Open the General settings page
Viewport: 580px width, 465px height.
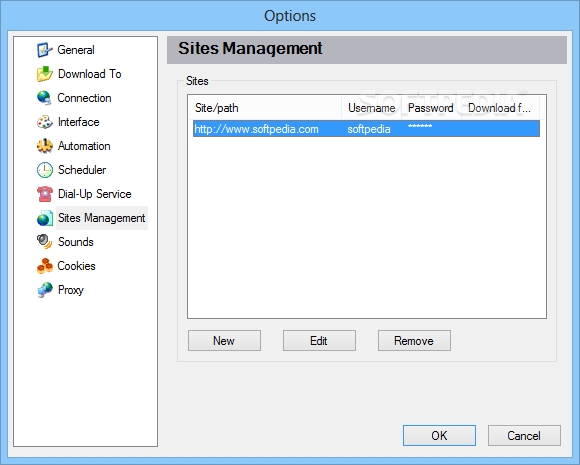(x=76, y=50)
